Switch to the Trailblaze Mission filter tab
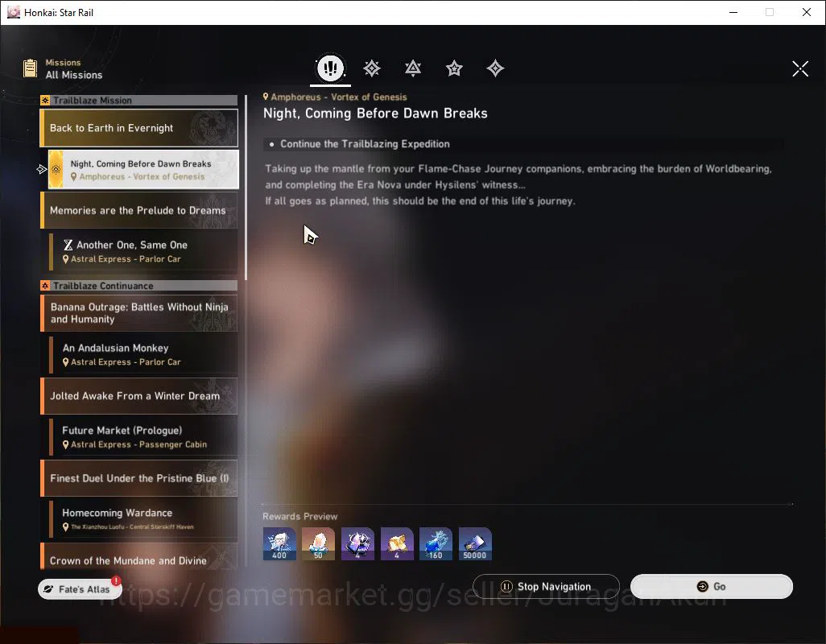826x644 pixels. click(x=372, y=68)
